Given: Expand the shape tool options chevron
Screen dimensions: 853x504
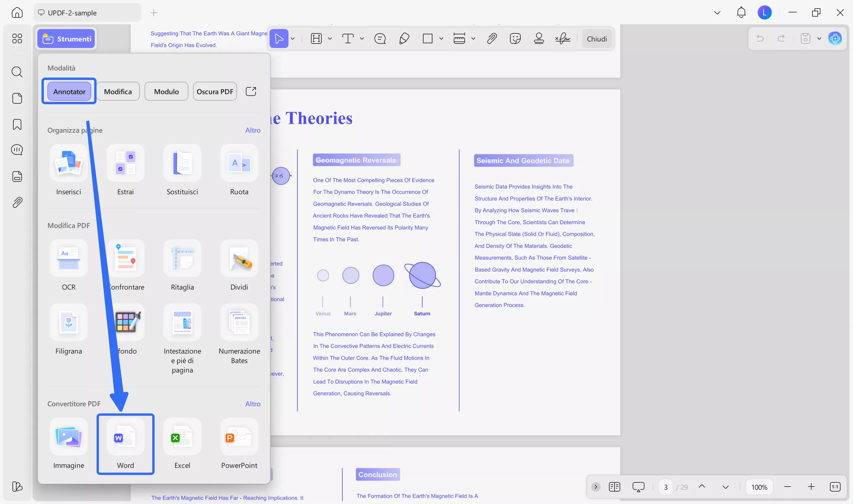Looking at the screenshot, I should pyautogui.click(x=441, y=38).
